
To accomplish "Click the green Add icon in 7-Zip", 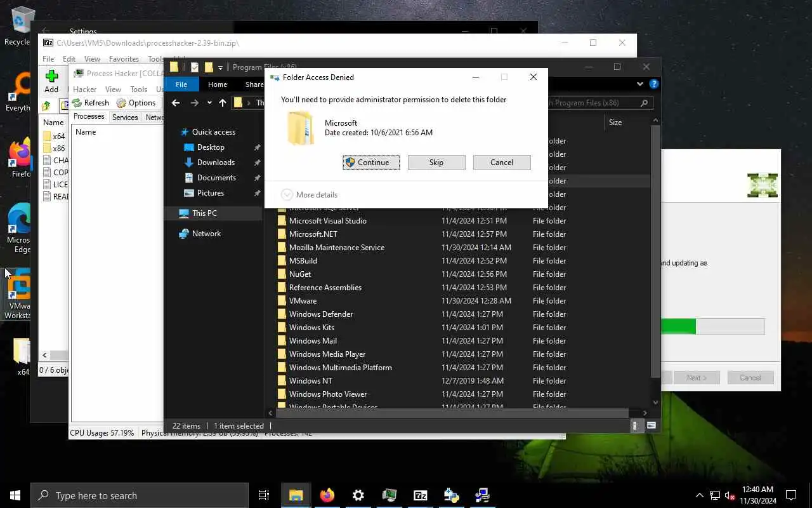I will (51, 77).
